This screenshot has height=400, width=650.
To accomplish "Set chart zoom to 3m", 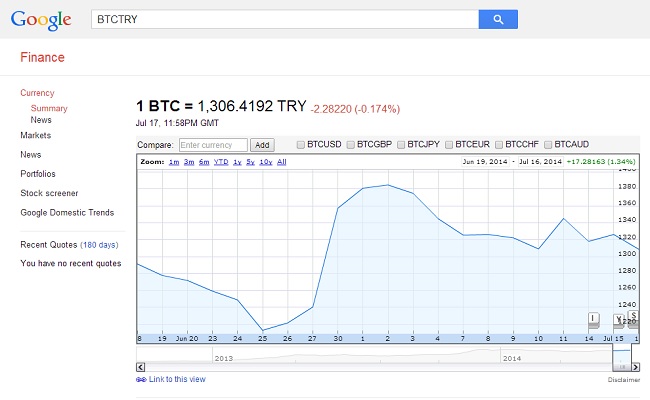I will click(189, 162).
